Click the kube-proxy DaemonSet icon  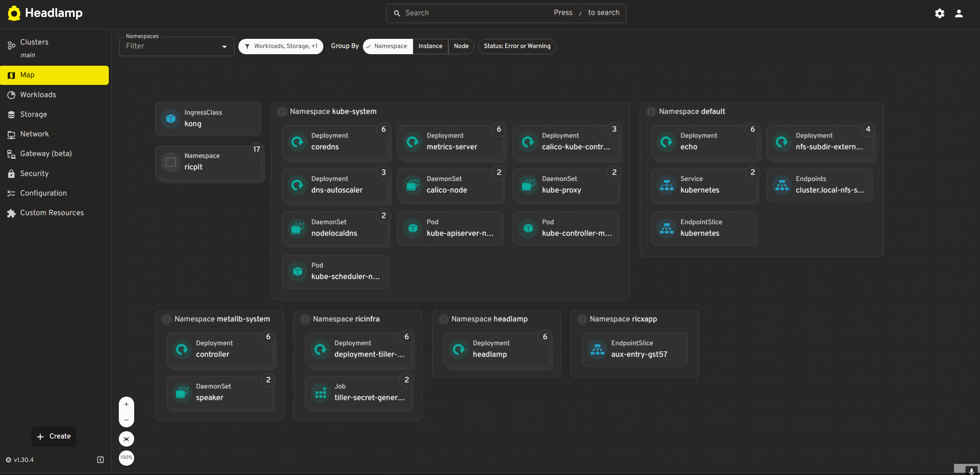[528, 185]
